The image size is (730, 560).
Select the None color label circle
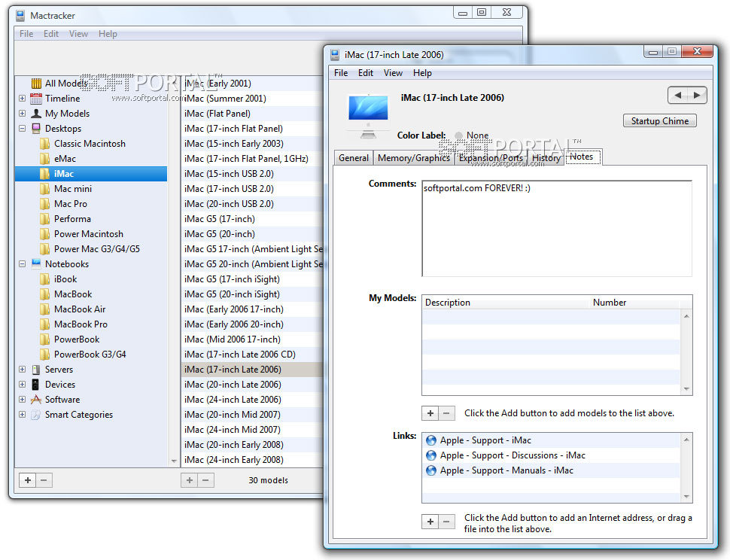click(458, 135)
